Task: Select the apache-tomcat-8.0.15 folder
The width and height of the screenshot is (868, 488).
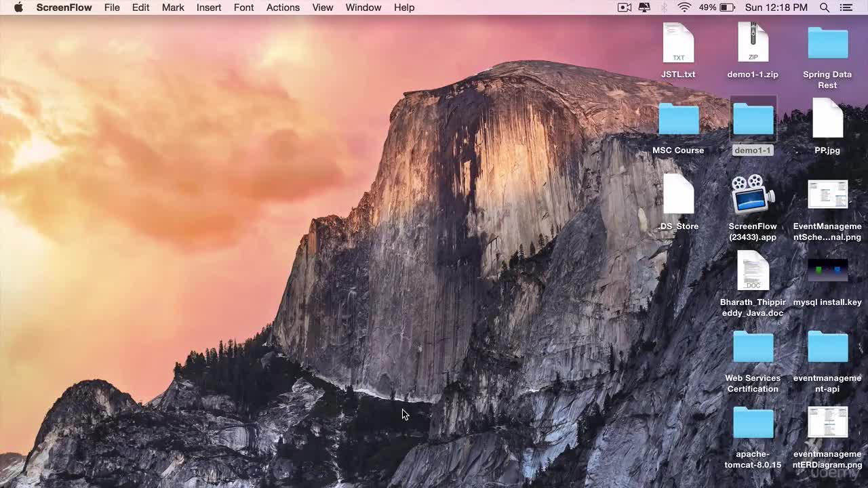Action: [753, 422]
